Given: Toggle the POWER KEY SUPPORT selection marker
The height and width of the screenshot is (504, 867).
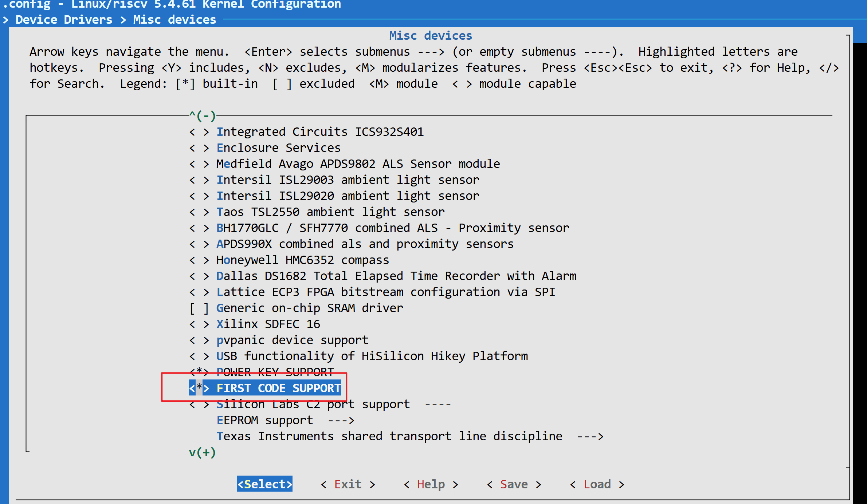Looking at the screenshot, I should point(199,372).
